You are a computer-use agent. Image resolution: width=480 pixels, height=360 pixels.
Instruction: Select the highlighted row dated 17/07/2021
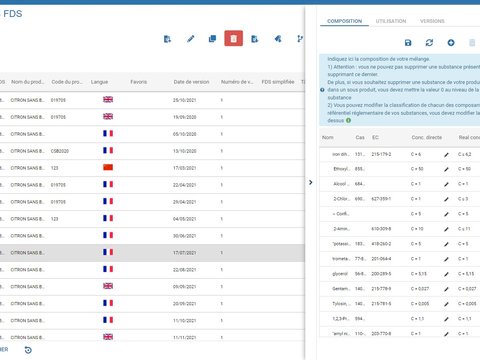[x=152, y=253]
